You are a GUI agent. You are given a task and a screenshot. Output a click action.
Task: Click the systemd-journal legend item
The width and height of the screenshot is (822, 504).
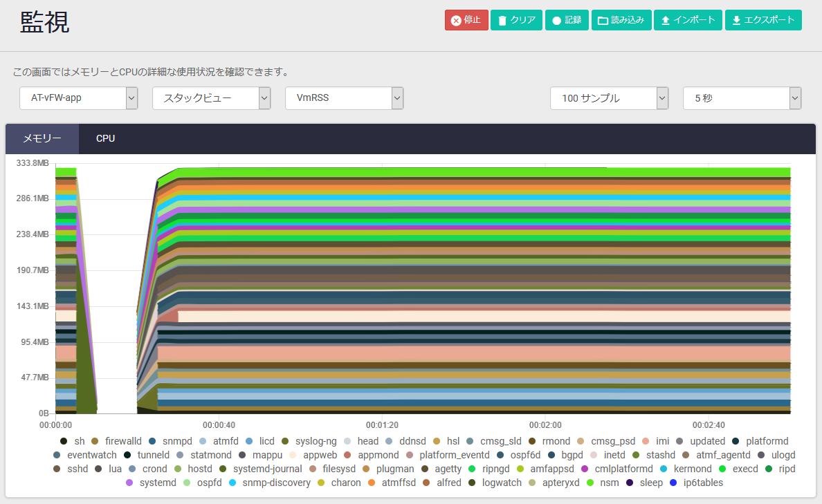click(261, 468)
